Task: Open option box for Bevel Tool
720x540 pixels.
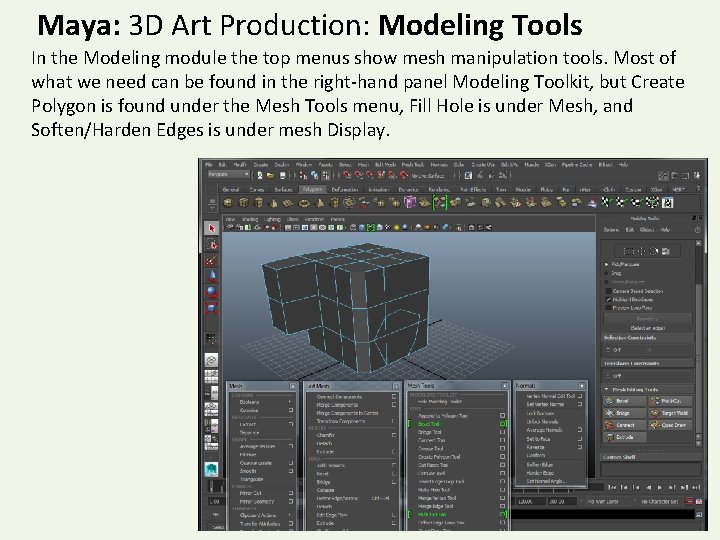Action: 503,424
